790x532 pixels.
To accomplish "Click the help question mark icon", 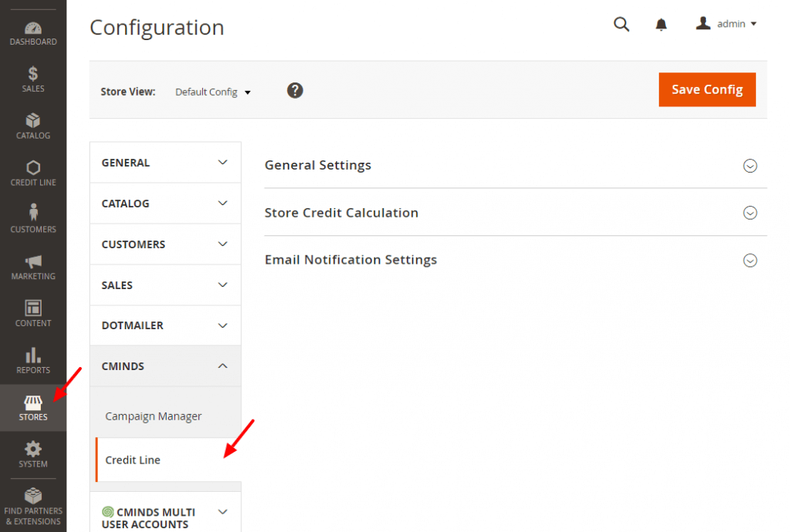I will click(295, 91).
